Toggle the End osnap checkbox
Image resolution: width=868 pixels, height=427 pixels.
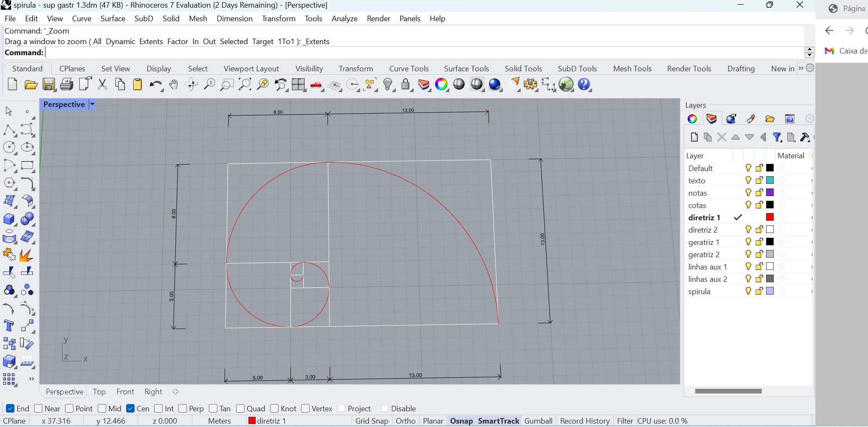[x=11, y=408]
